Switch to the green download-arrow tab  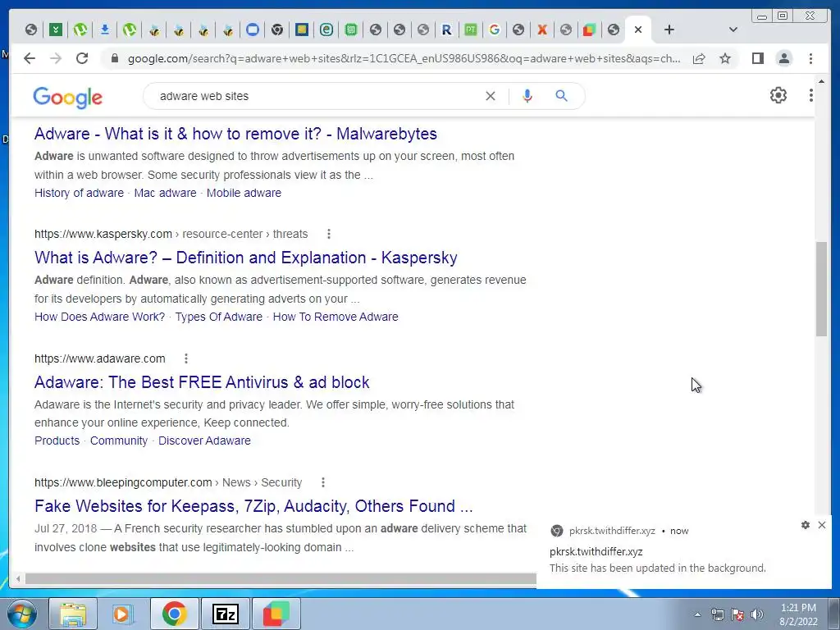(56, 30)
